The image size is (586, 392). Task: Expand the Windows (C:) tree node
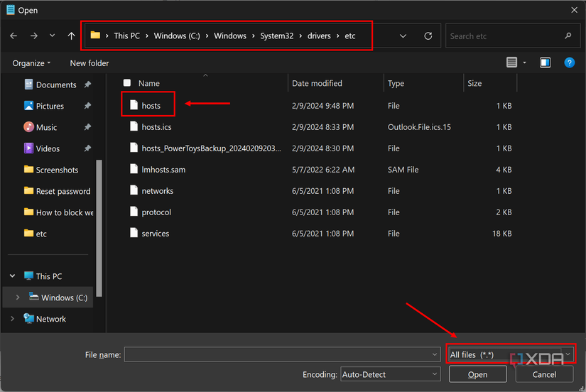[x=18, y=298]
